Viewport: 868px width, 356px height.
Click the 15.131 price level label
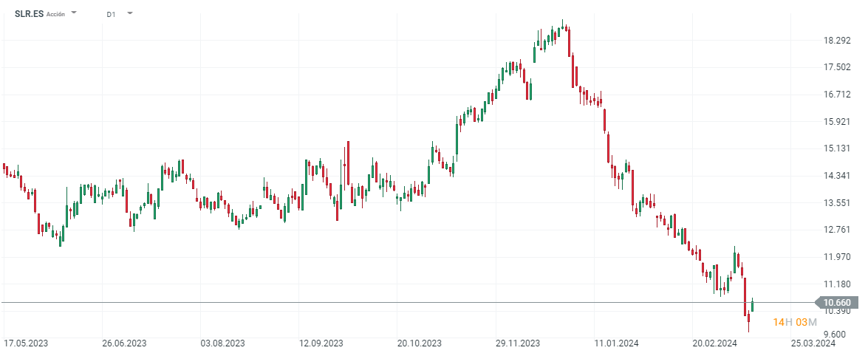(x=837, y=148)
